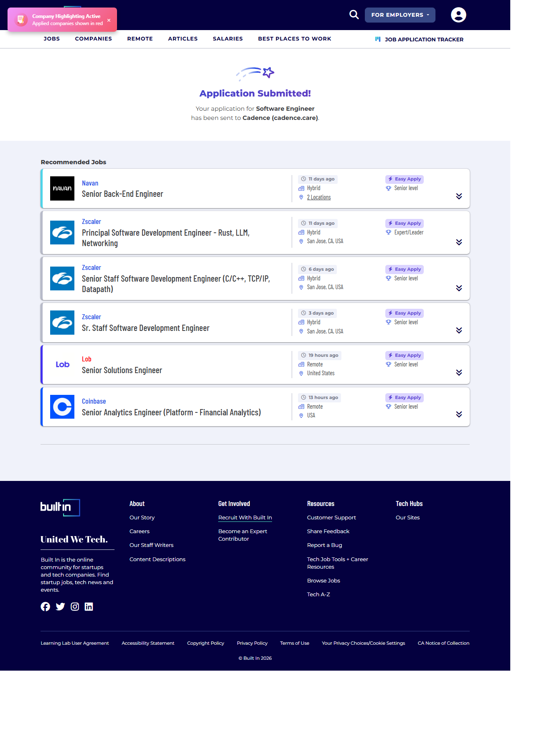The height and width of the screenshot is (745, 560).
Task: Expand the Lob Senior Solutions Engineer listing
Action: 459,373
